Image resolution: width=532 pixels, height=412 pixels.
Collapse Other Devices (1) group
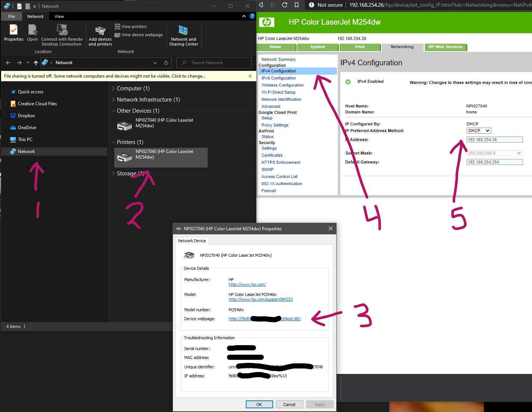click(x=113, y=111)
